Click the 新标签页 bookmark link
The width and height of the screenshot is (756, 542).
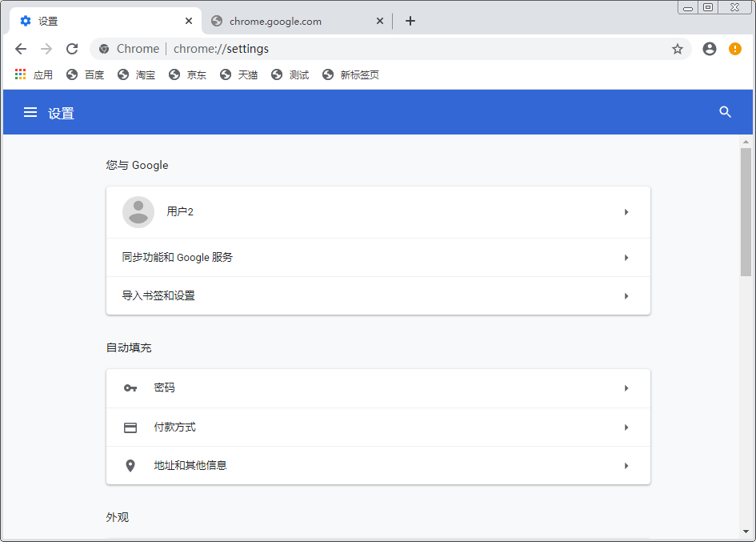pyautogui.click(x=350, y=74)
